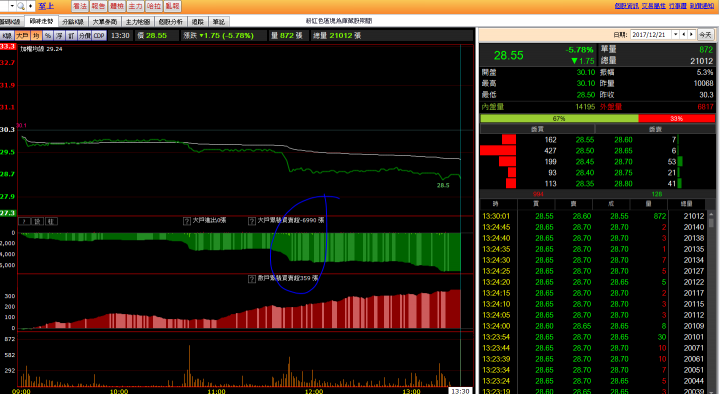Click the third small button under price chart

click(x=51, y=221)
